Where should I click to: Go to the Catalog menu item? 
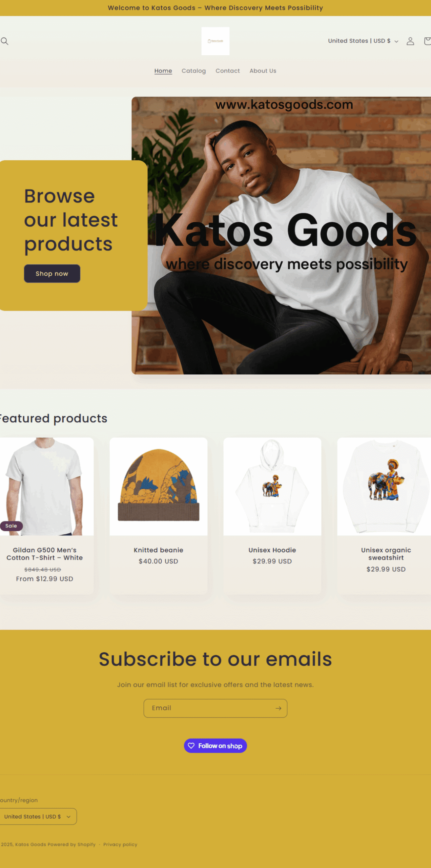(x=193, y=71)
